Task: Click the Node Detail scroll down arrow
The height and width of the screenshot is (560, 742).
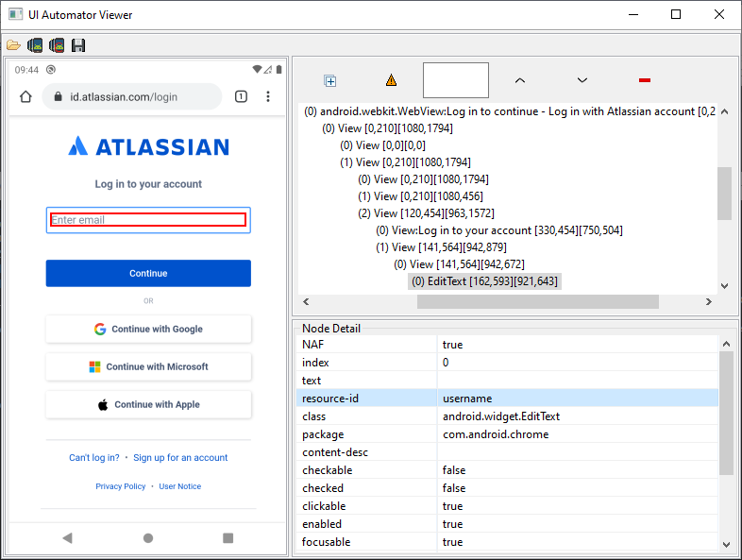Action: click(x=726, y=544)
